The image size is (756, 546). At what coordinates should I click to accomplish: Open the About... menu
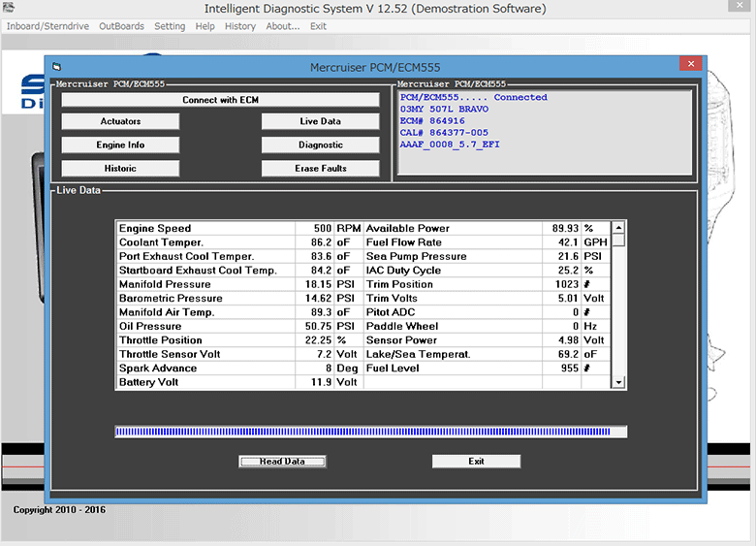[x=283, y=26]
